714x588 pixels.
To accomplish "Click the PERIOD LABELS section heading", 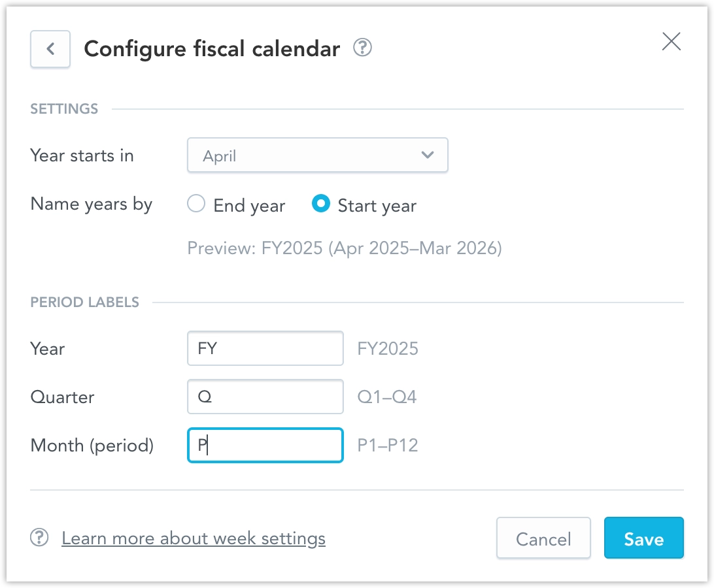I will click(x=84, y=302).
